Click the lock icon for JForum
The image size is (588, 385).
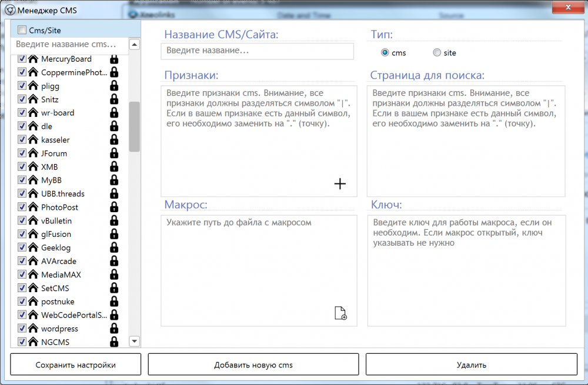[x=114, y=153]
